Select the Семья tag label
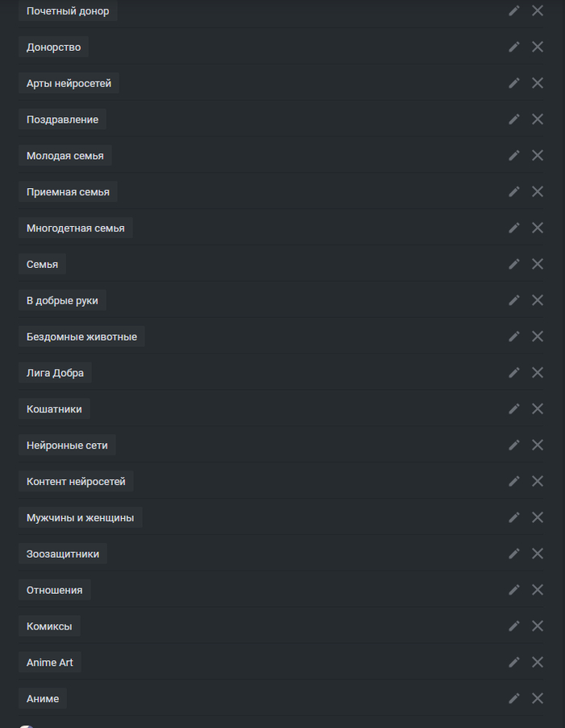Screen dimensions: 565x728 tap(42, 264)
